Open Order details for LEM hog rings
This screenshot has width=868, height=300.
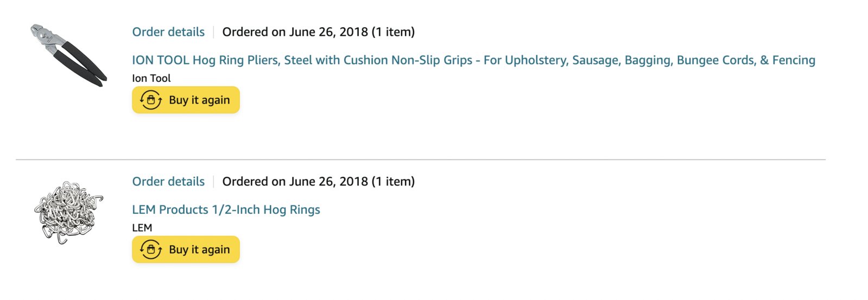168,182
